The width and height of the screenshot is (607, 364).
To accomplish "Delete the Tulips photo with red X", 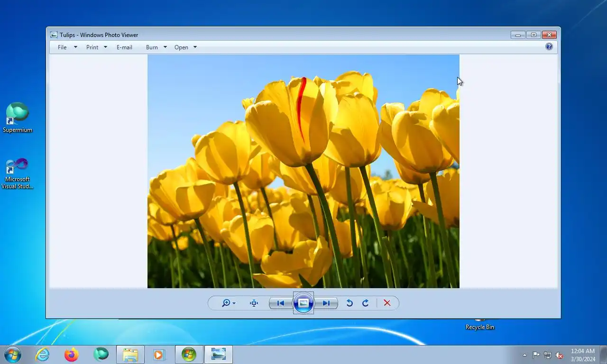I will tap(387, 303).
